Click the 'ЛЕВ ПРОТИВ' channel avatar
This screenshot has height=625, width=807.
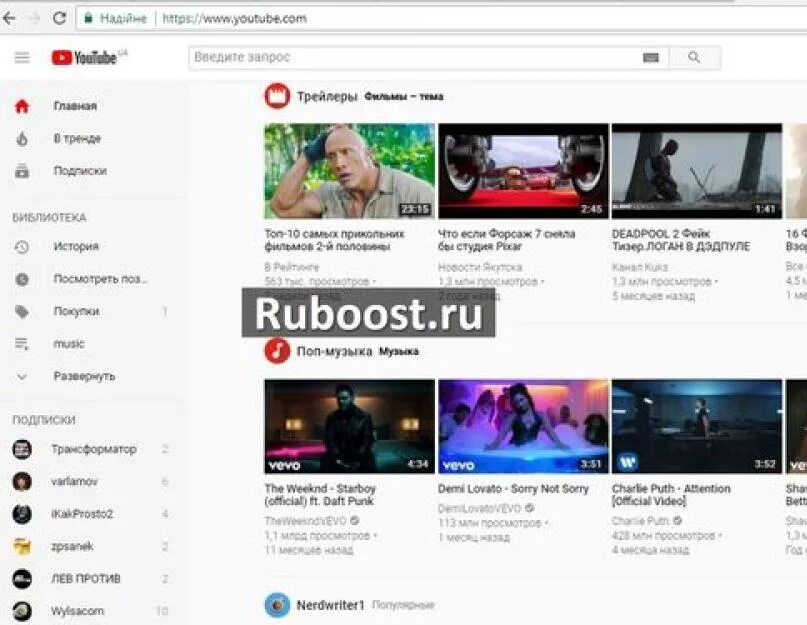(x=22, y=579)
